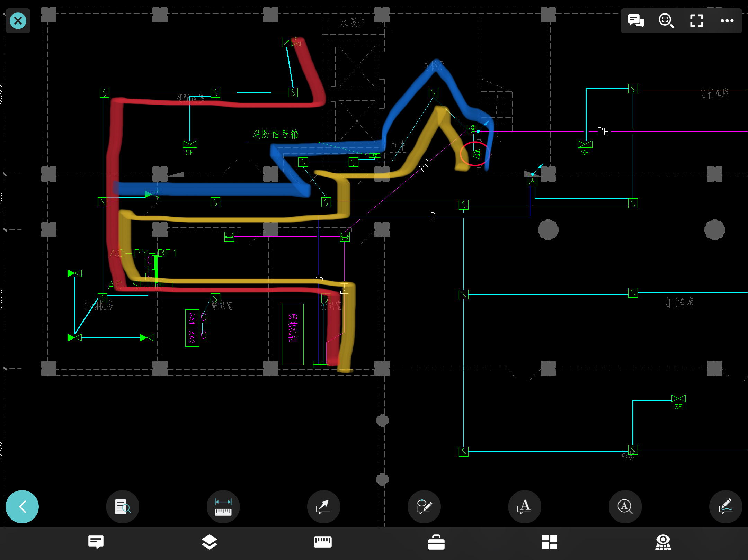Viewport: 748px width, 560px height.
Task: Open the comments chat bubbles icon
Action: coord(636,21)
